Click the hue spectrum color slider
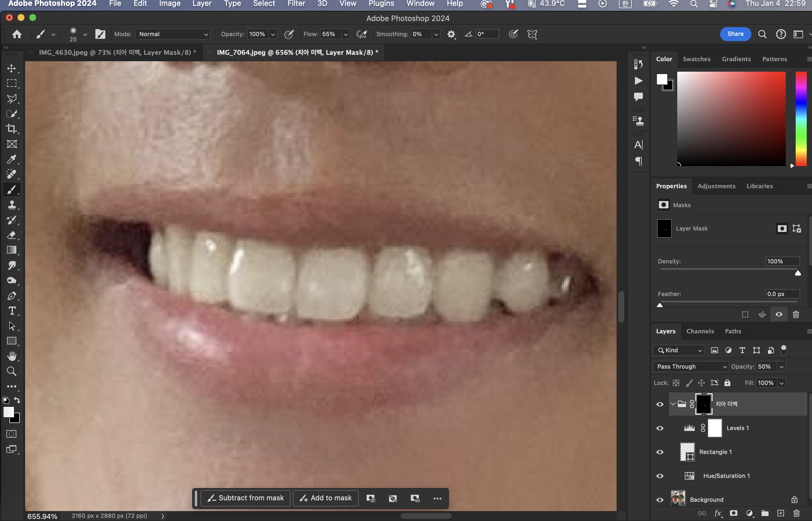This screenshot has width=812, height=521. pos(801,118)
